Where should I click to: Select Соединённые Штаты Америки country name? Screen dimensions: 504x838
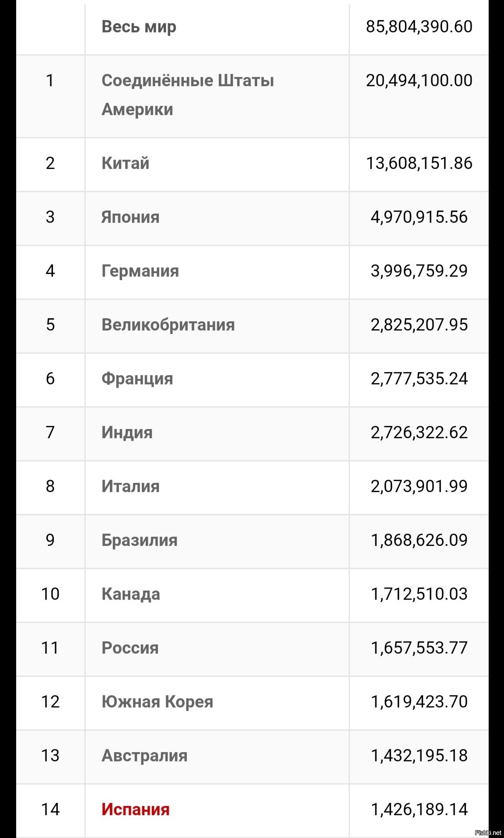click(x=187, y=95)
